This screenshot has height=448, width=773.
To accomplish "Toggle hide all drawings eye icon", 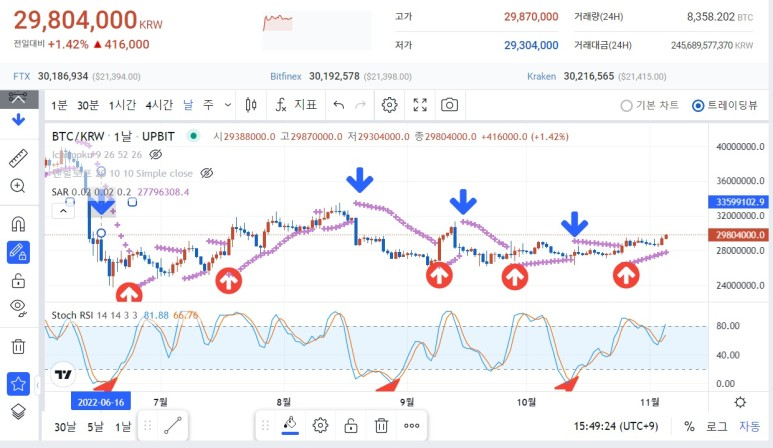I will 18,307.
